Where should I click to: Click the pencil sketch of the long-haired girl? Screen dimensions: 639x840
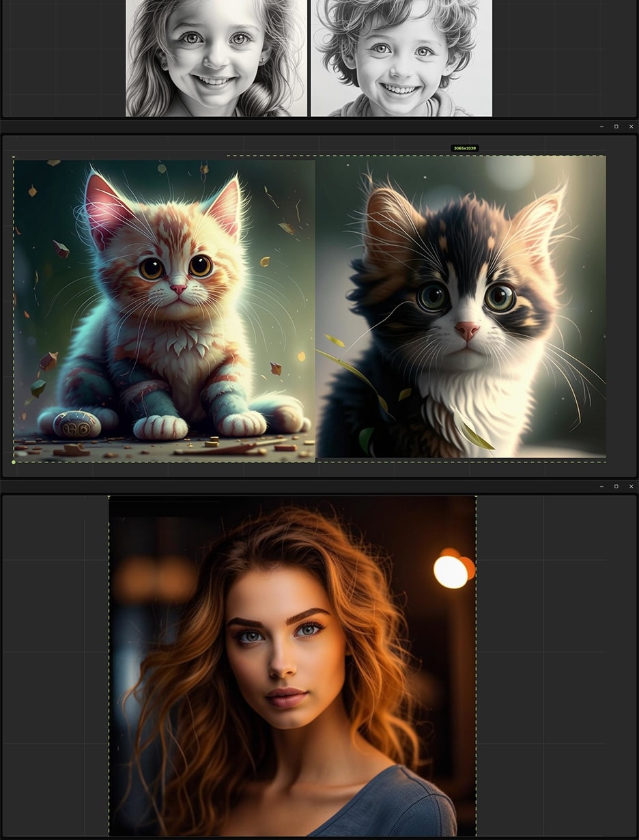(216, 58)
